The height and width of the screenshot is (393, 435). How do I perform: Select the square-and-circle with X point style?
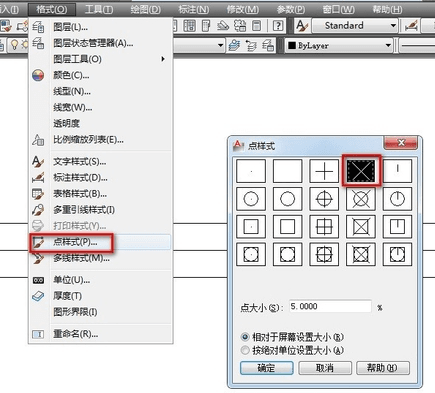pos(361,255)
